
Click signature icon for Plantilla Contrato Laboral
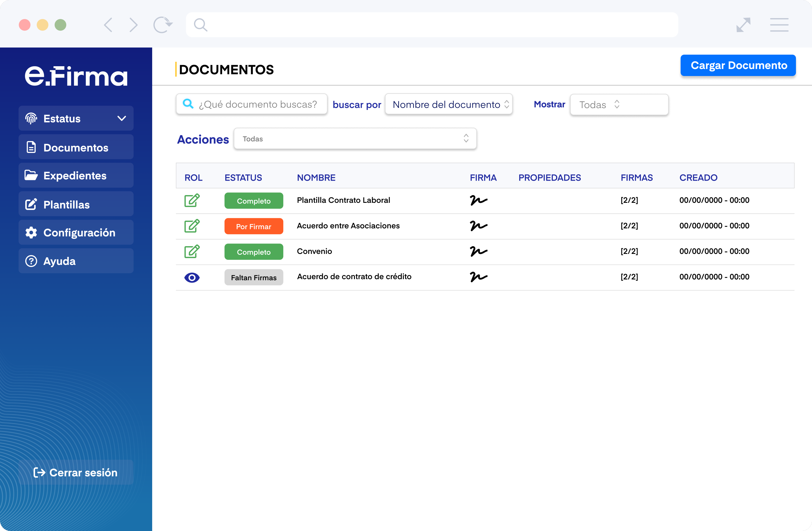(x=478, y=200)
